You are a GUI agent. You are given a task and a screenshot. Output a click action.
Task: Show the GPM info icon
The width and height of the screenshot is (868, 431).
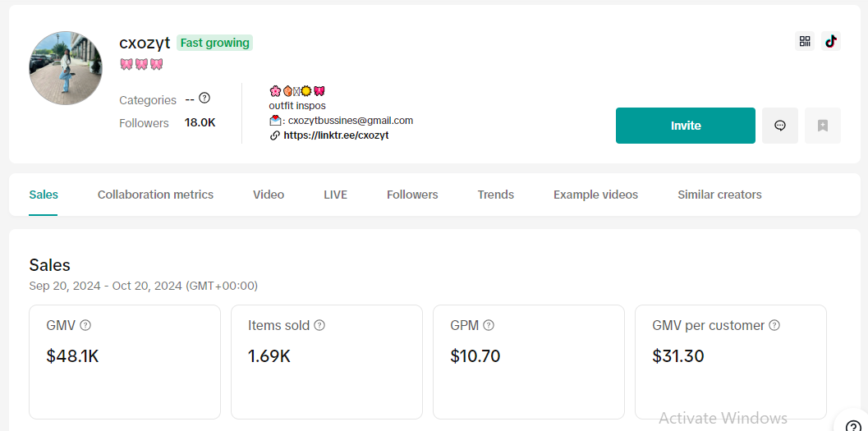tap(489, 325)
